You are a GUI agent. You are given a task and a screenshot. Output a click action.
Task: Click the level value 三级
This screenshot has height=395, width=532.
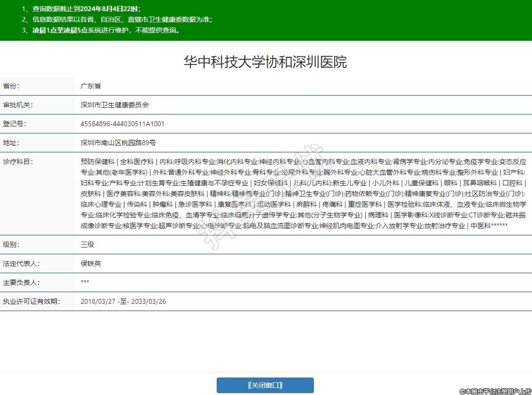[87, 245]
